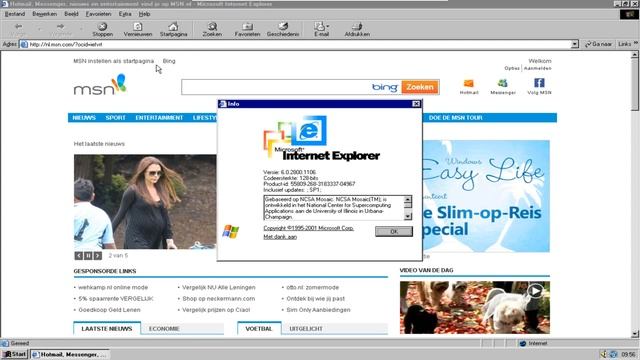Click the Internet zone icon in status bar
This screenshot has width=640, height=360.
coord(523,343)
